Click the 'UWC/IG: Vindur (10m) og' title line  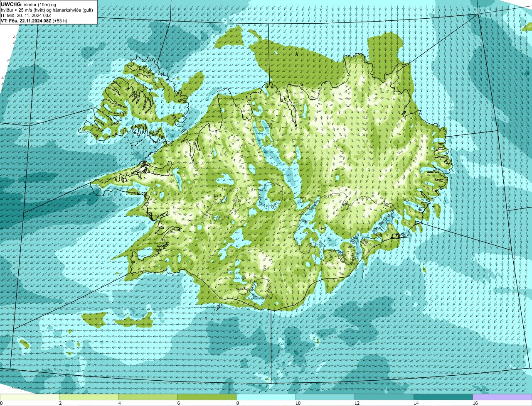pos(28,4)
